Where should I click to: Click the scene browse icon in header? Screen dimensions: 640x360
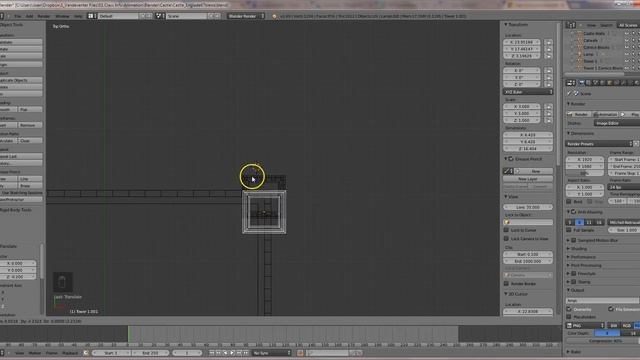click(160, 16)
